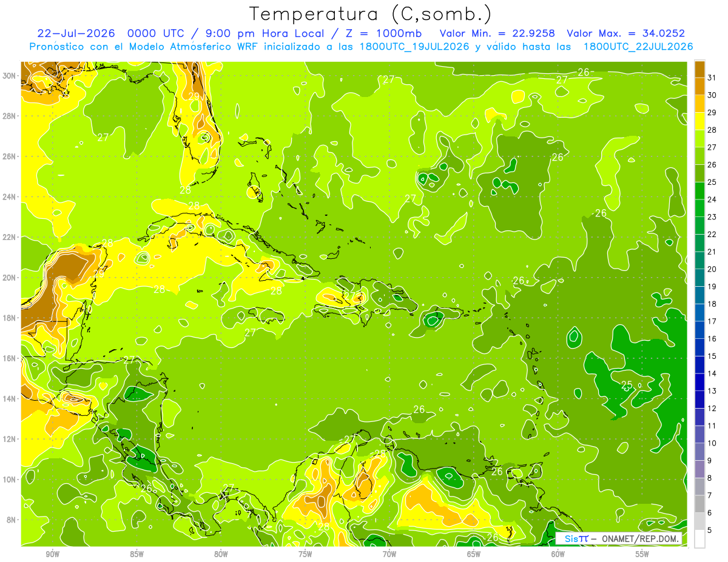Image resolution: width=728 pixels, height=562 pixels.
Task: Click the "16N" latitude axis label
Action: point(10,358)
